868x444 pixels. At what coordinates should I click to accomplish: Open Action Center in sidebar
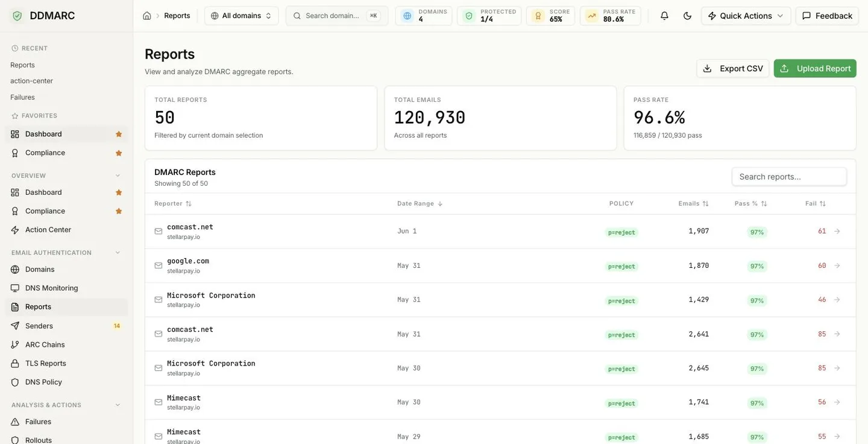pyautogui.click(x=66, y=230)
